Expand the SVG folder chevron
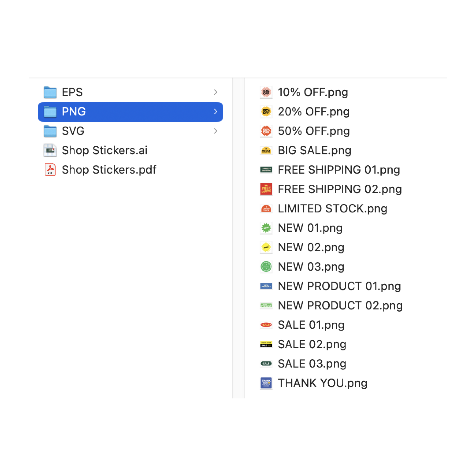Viewport: 476px width, 476px height. 216,131
